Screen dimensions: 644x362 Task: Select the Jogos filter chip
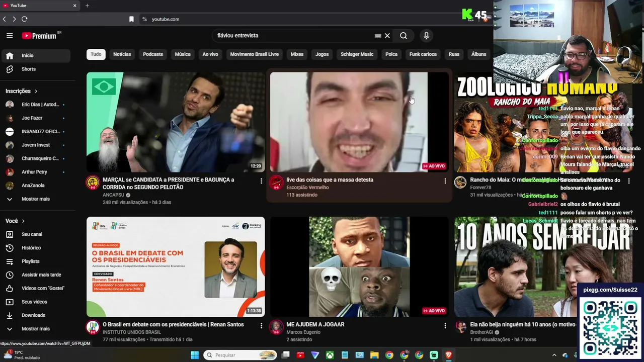coord(322,54)
